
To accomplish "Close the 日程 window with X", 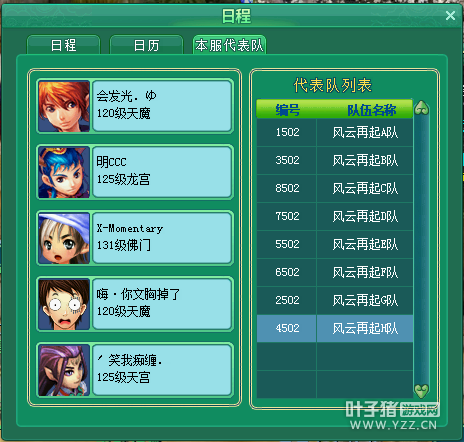I will pos(450,15).
